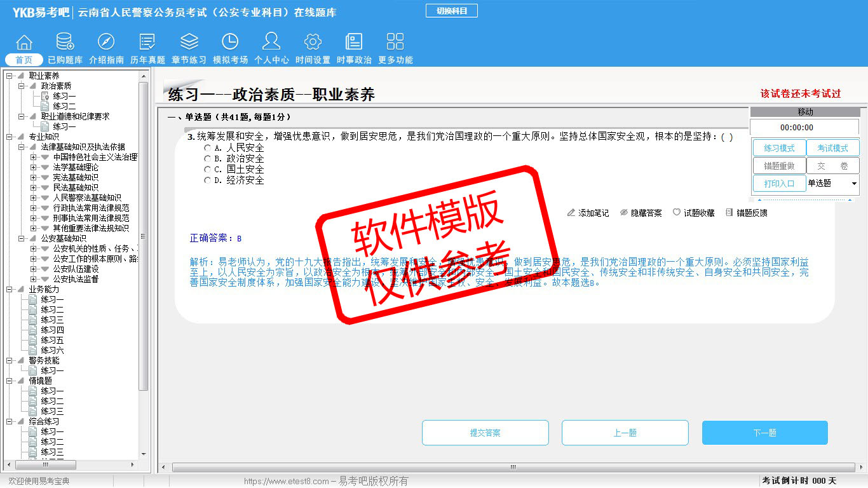This screenshot has width=868, height=488.
Task: Go to the 首页 home icon
Action: 24,42
